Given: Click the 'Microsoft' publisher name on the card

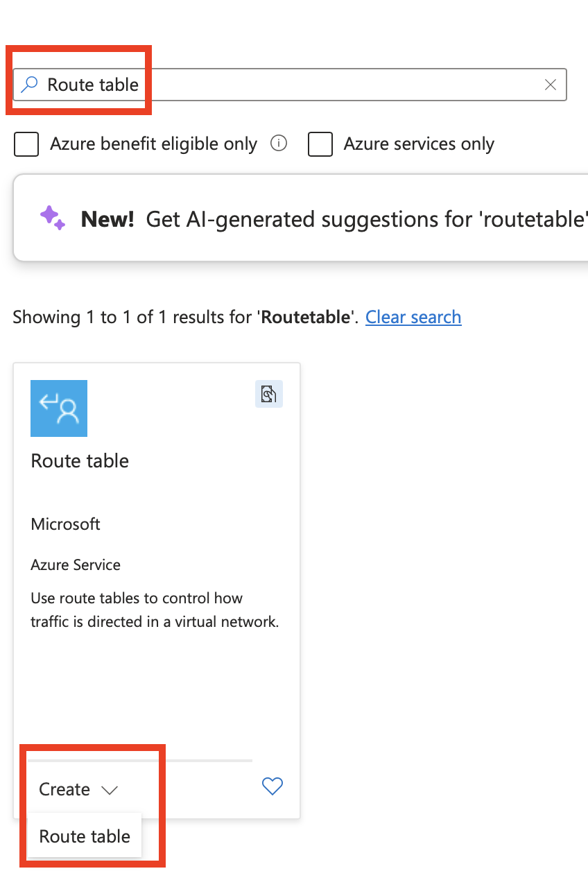Looking at the screenshot, I should [66, 524].
